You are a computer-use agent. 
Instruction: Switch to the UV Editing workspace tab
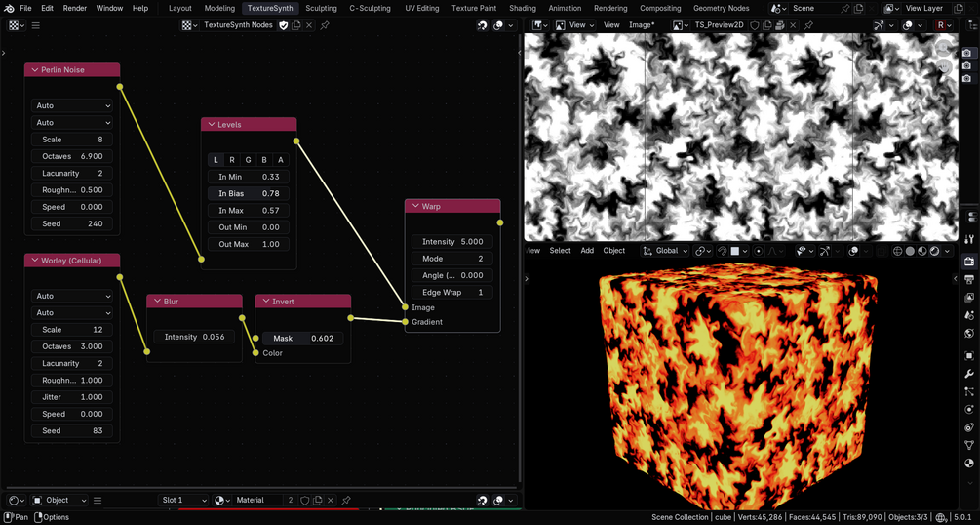tap(422, 8)
